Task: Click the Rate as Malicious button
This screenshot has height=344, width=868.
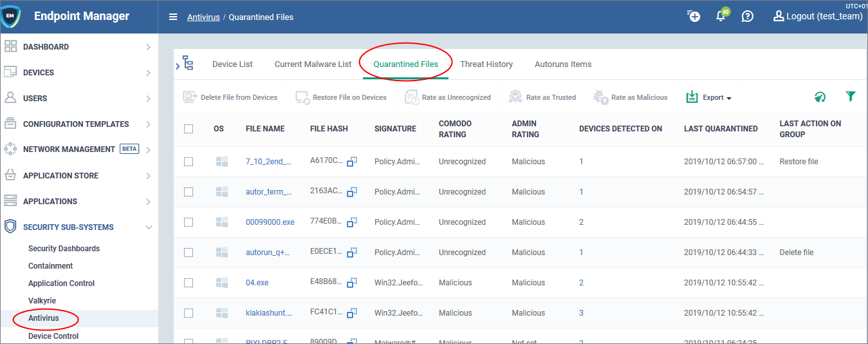Action: [x=631, y=97]
